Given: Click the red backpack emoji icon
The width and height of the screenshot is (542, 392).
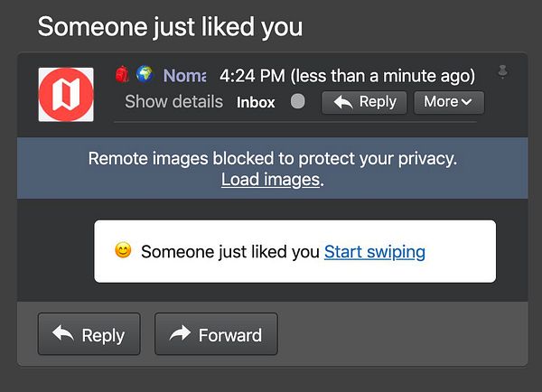Looking at the screenshot, I should 124,75.
